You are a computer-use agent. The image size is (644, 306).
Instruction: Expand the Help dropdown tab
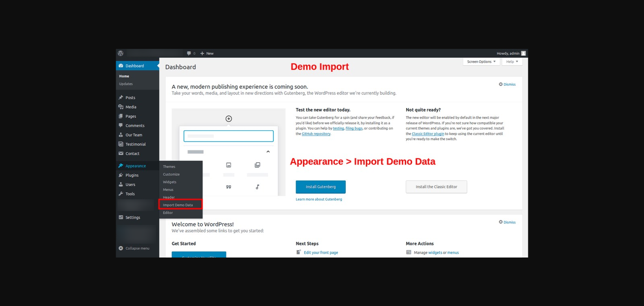click(x=512, y=62)
